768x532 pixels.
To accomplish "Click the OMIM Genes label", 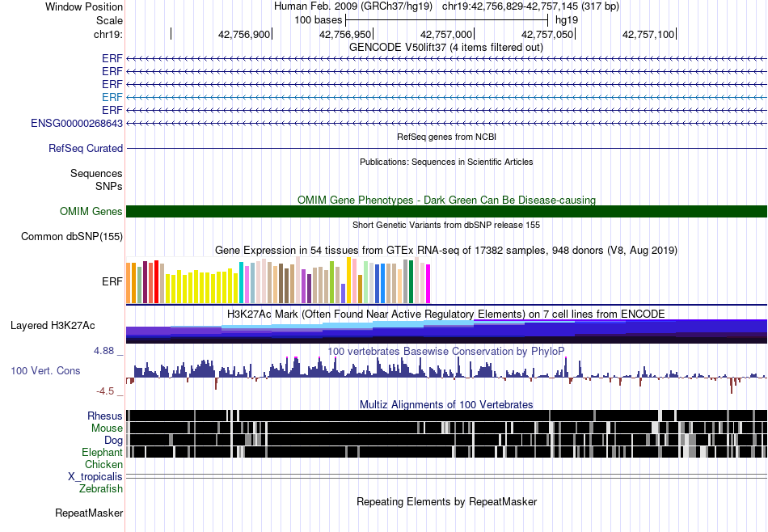I will click(x=91, y=211).
